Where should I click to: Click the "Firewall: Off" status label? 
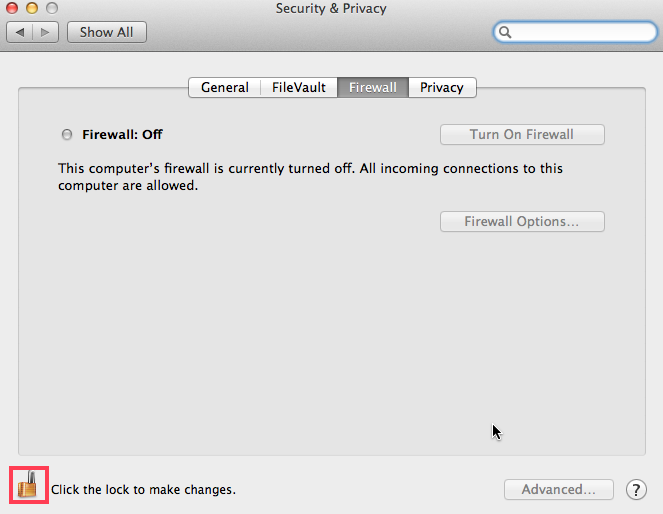click(122, 134)
